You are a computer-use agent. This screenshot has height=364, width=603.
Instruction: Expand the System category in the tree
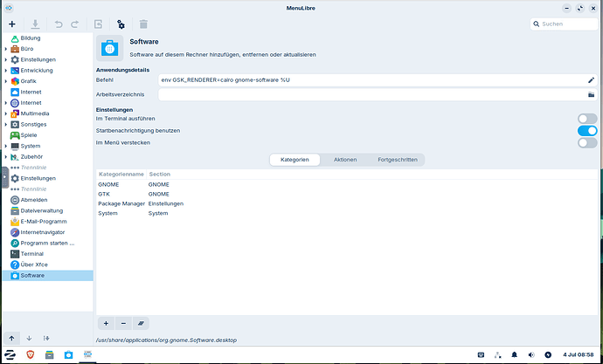tap(6, 147)
